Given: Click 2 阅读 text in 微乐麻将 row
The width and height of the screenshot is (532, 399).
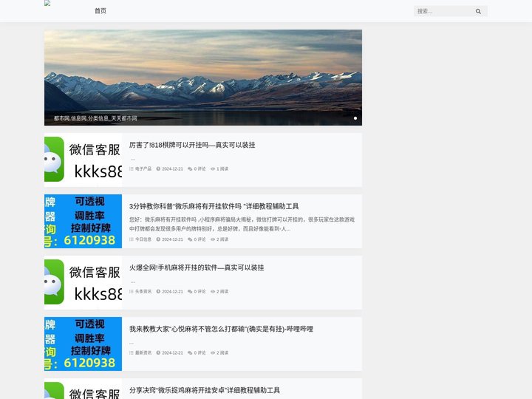Looking at the screenshot, I should (x=222, y=239).
